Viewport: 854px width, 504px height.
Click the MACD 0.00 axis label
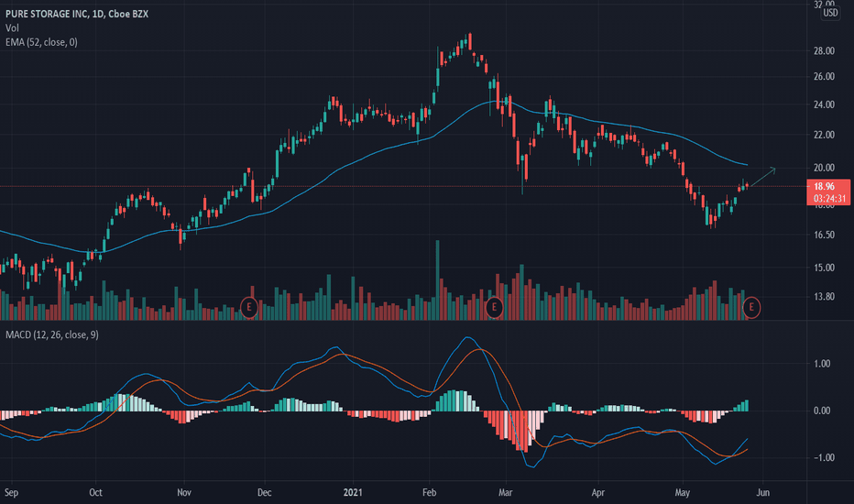pyautogui.click(x=822, y=411)
